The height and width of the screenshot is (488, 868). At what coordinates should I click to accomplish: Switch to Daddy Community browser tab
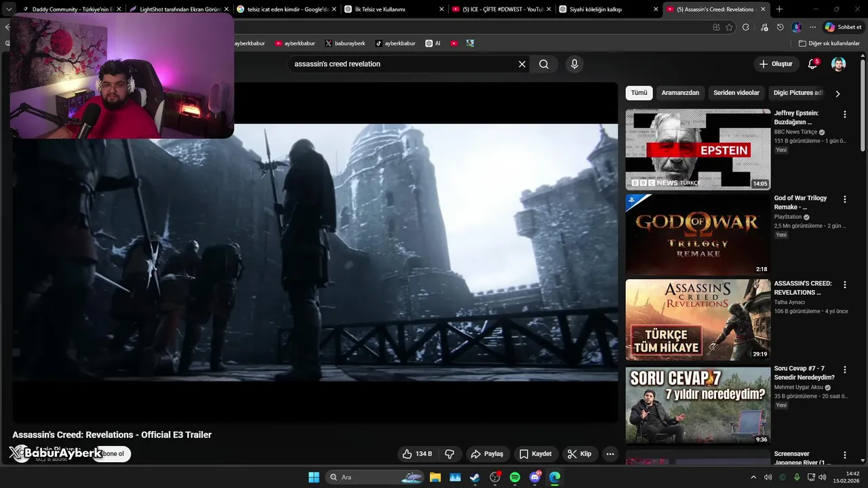pos(71,9)
